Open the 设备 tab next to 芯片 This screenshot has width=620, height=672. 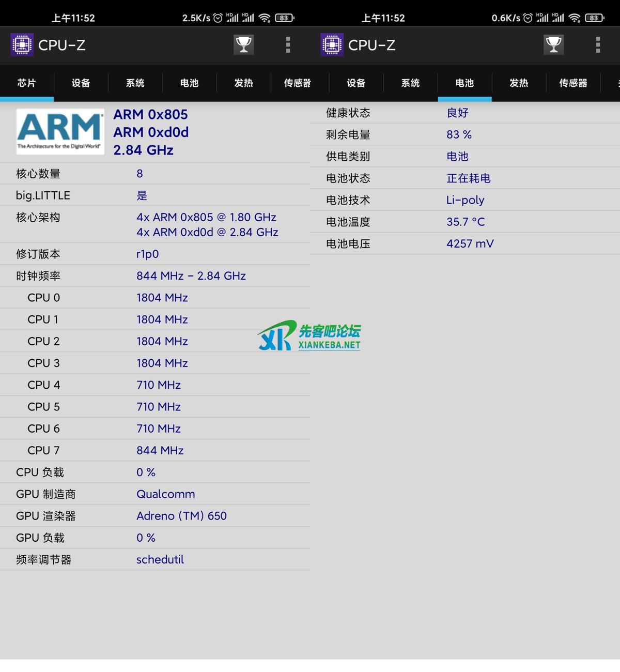81,83
